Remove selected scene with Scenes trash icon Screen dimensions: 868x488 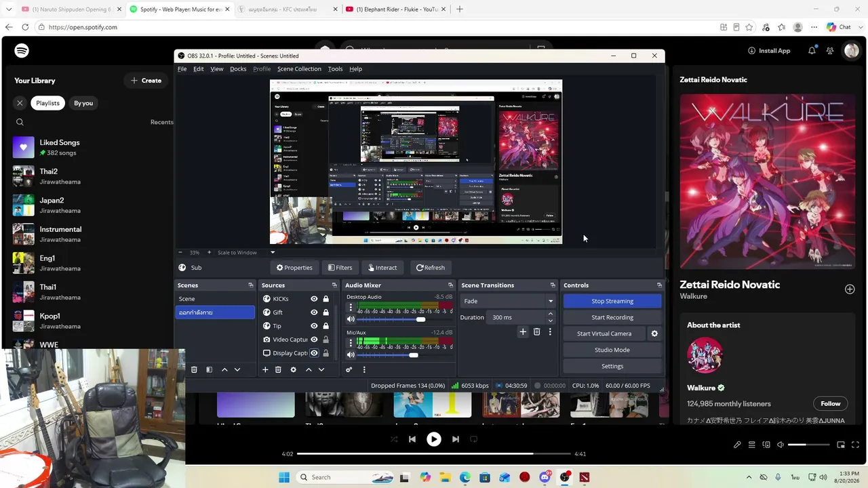pyautogui.click(x=194, y=369)
